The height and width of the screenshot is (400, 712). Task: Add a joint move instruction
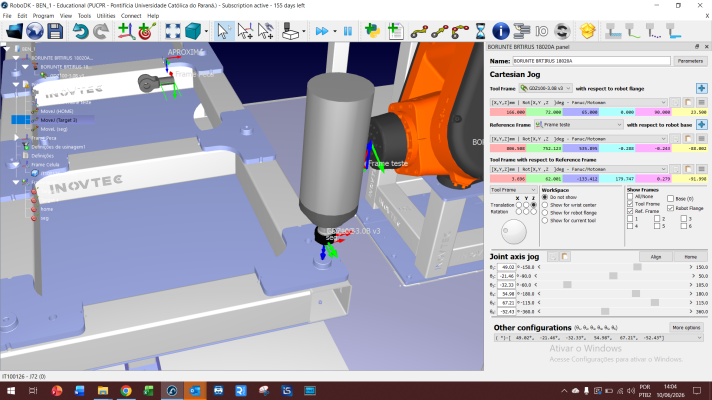419,31
